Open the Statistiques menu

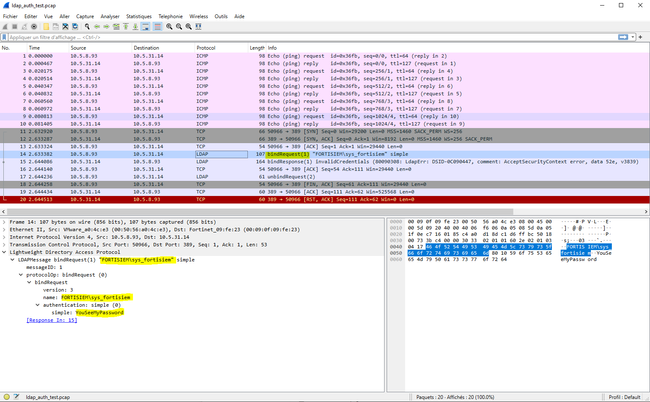tap(139, 16)
